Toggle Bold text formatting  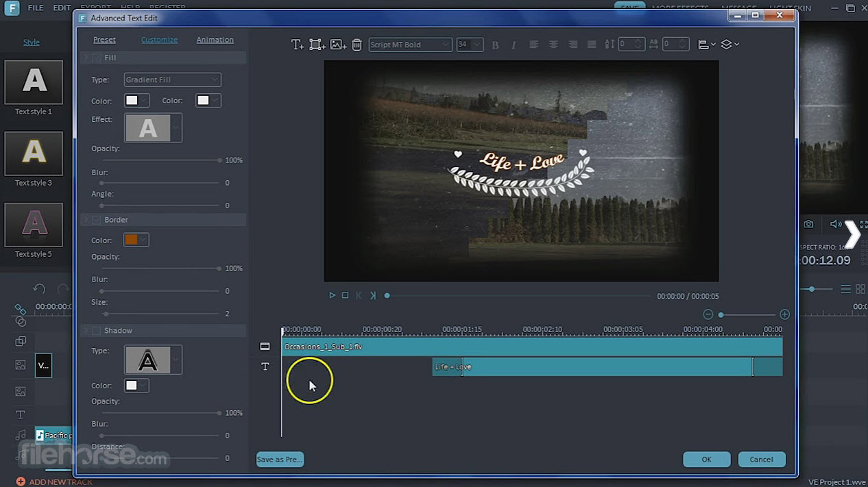[x=495, y=45]
